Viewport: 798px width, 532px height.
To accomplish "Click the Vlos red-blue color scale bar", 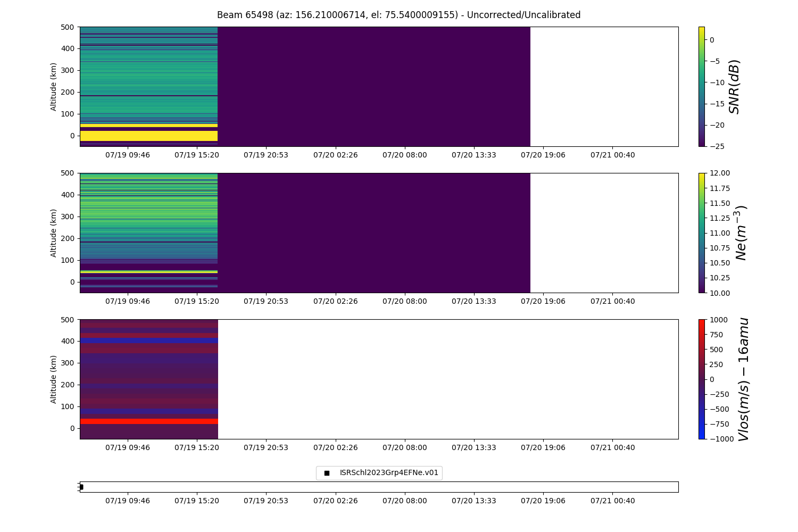I will [x=701, y=379].
